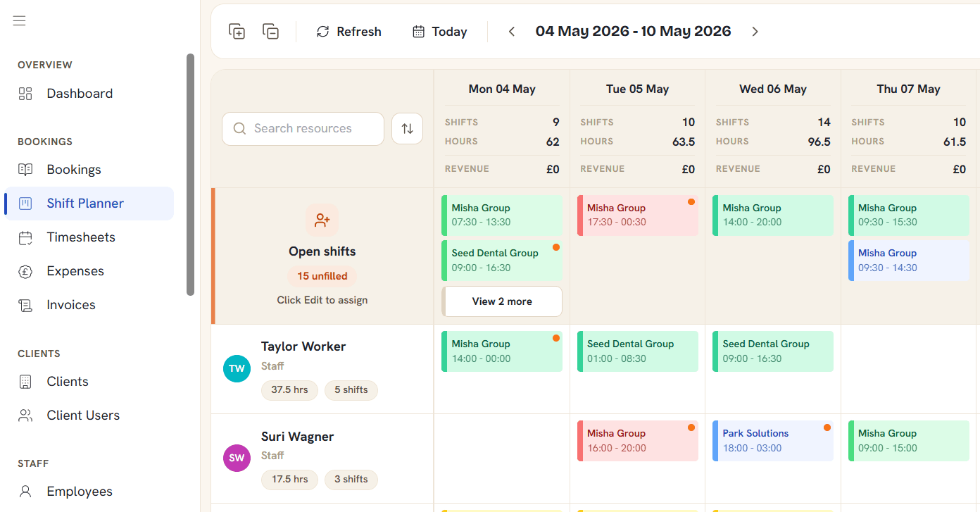Click Taylor Worker's TW avatar
The image size is (980, 512).
pyautogui.click(x=237, y=368)
